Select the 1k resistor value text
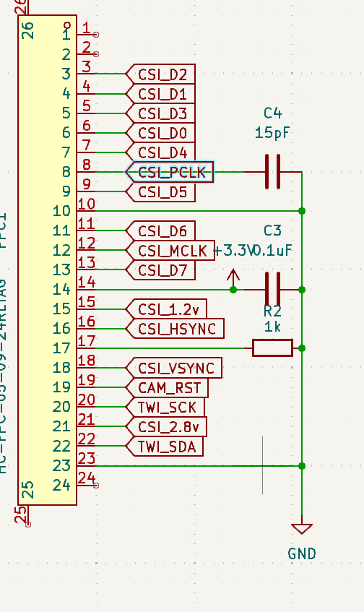The image size is (364, 612). 272,327
